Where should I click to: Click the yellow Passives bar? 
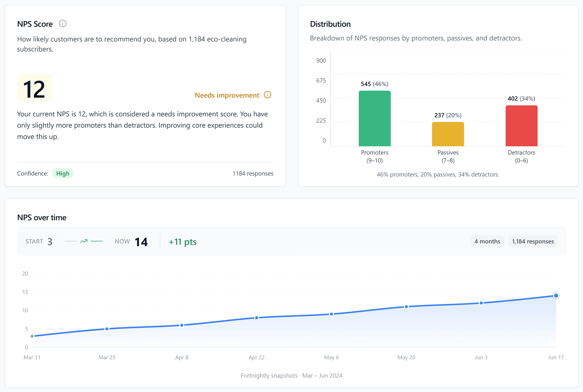448,134
